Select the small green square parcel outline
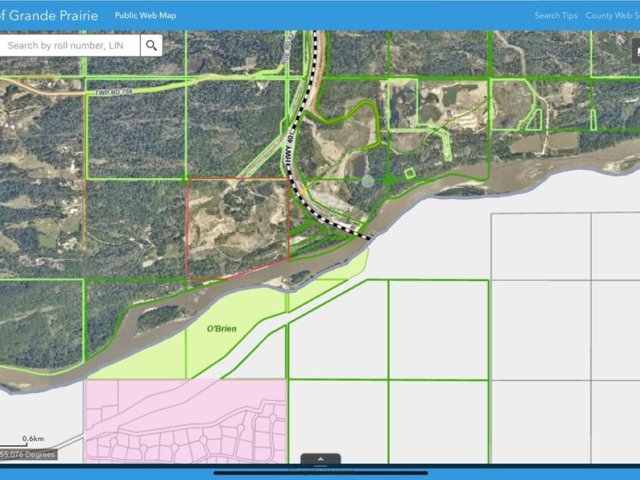Screen dimensions: 640x480 (x=409, y=173)
